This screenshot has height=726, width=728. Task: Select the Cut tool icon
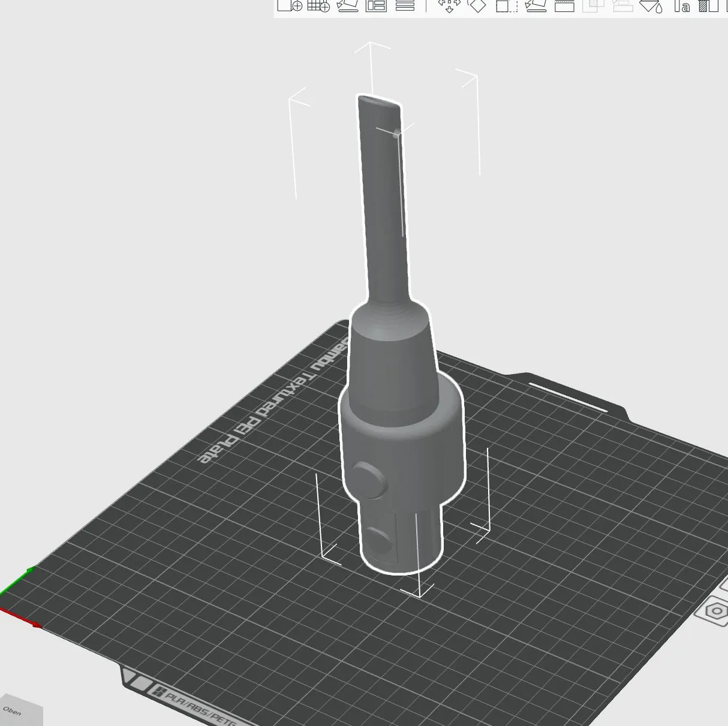click(x=564, y=5)
